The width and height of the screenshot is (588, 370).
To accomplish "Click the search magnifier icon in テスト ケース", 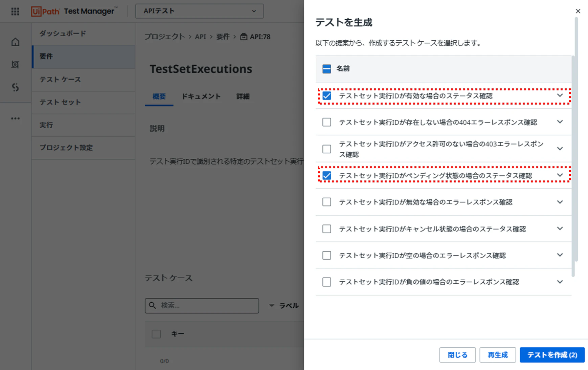I will (x=153, y=305).
